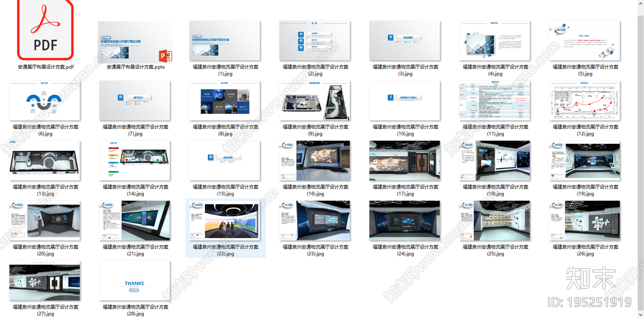Select thumbnail of image (7).jpg

[135, 101]
